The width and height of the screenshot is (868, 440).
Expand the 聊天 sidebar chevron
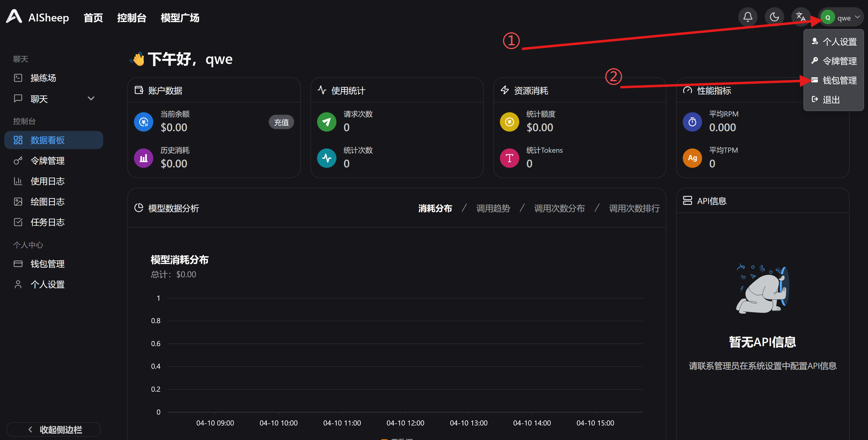point(91,99)
